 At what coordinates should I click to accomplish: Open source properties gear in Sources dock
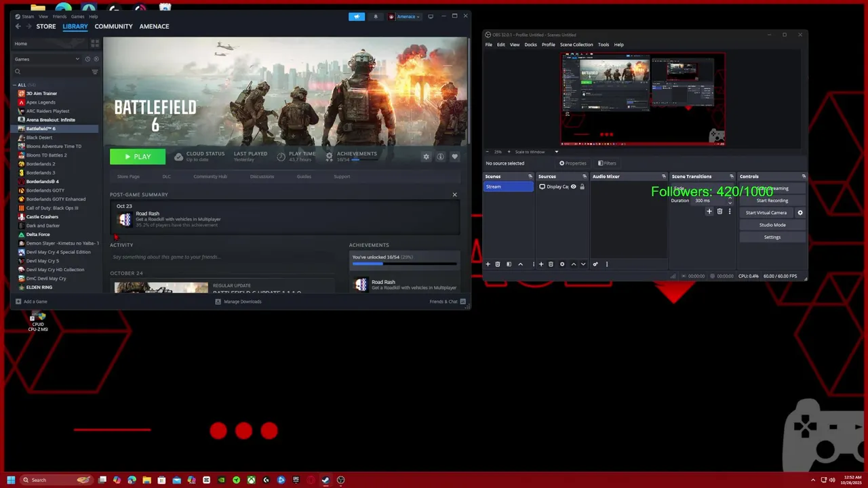point(562,264)
